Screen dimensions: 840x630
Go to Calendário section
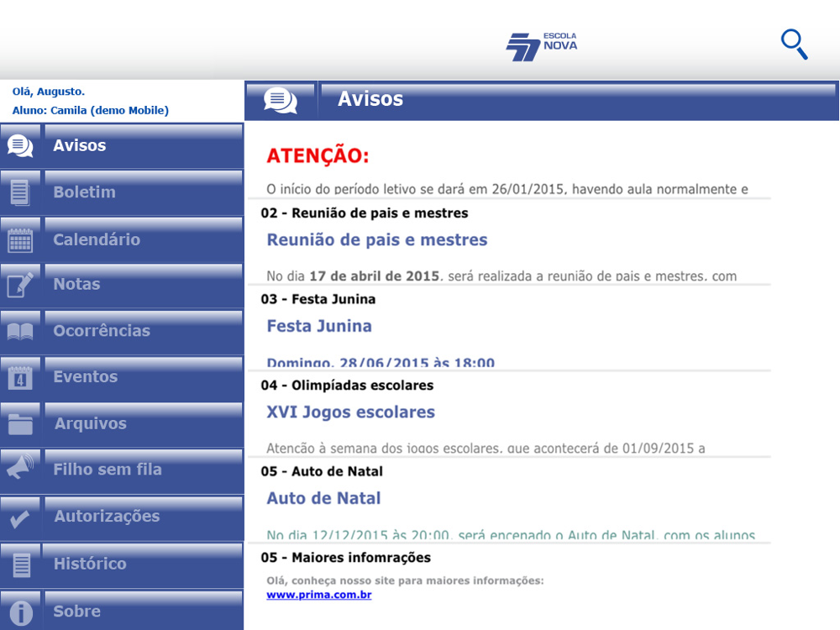(x=122, y=239)
